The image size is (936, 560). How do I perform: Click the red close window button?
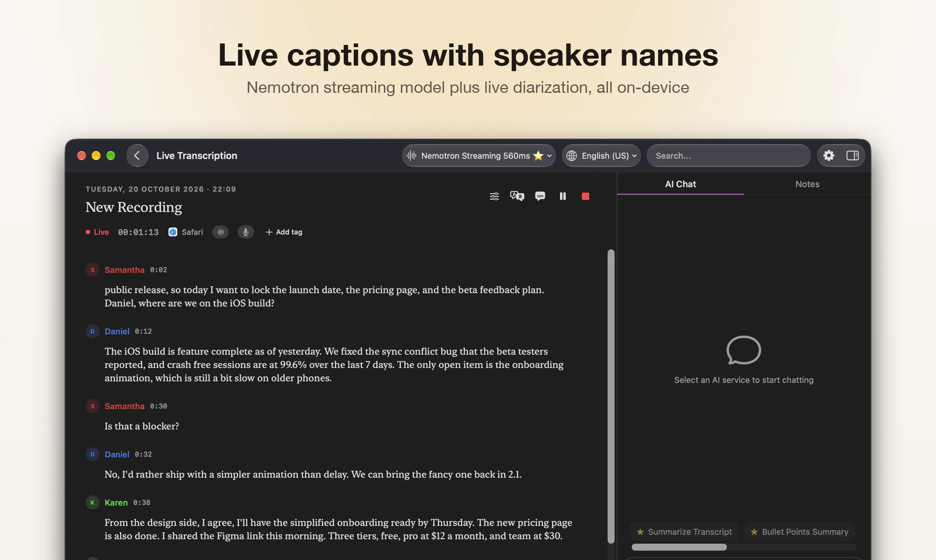click(x=81, y=155)
